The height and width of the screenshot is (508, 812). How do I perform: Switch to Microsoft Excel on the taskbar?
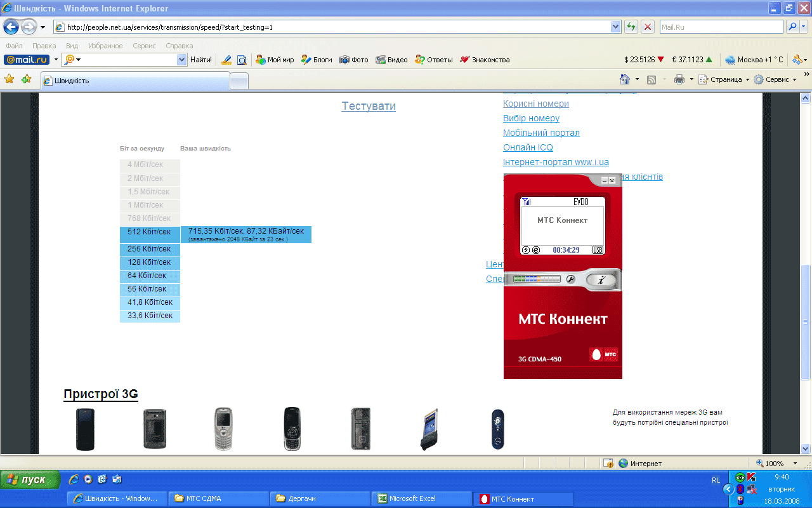coord(421,498)
